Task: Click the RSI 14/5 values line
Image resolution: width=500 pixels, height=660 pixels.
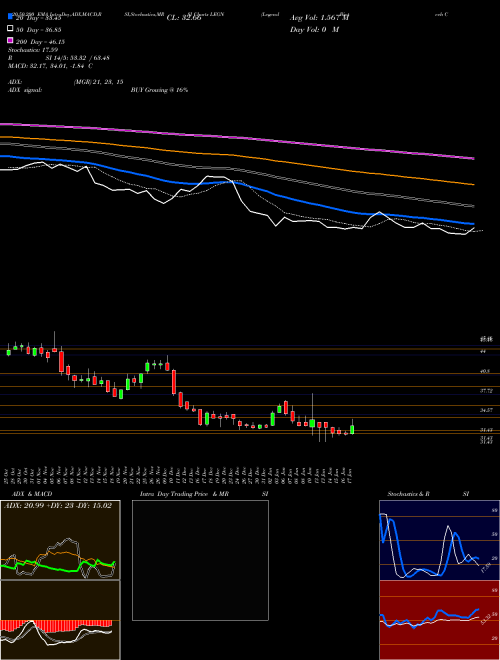Action: click(59, 58)
